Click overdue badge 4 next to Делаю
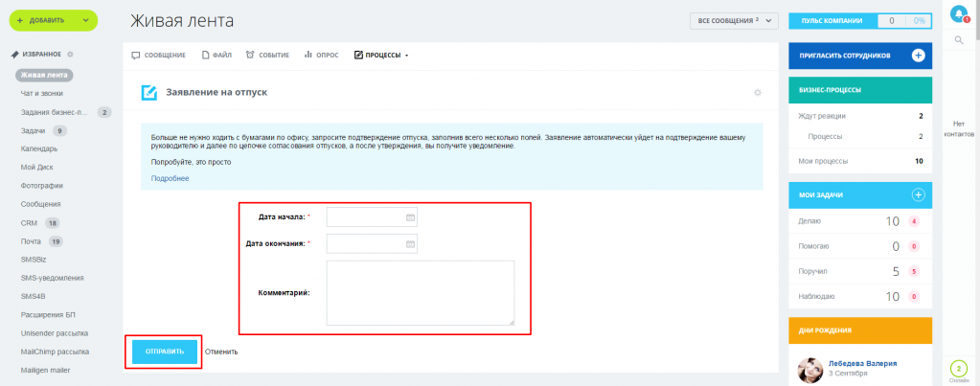This screenshot has width=980, height=386. [x=914, y=221]
